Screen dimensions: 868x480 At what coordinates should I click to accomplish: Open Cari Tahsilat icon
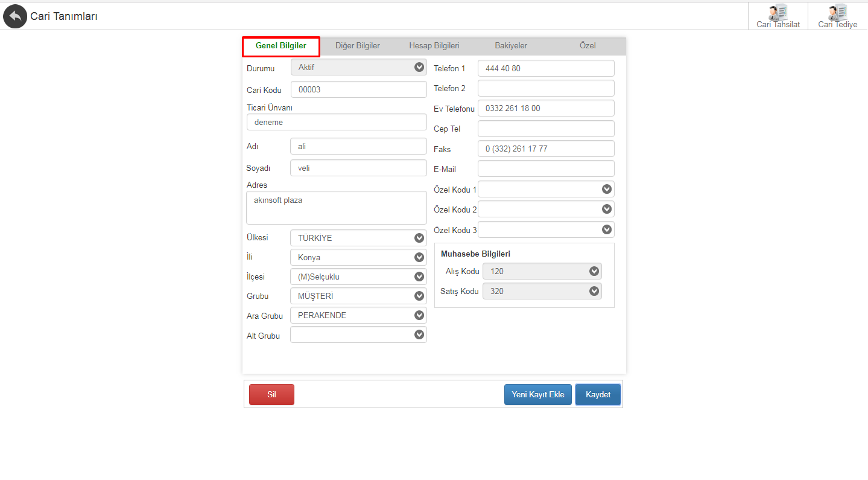pyautogui.click(x=778, y=16)
